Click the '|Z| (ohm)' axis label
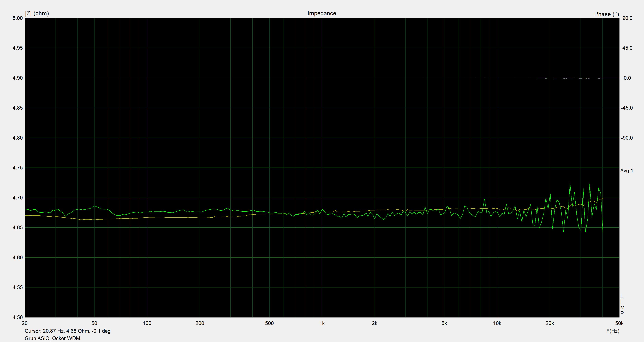The width and height of the screenshot is (644, 342). (x=37, y=13)
